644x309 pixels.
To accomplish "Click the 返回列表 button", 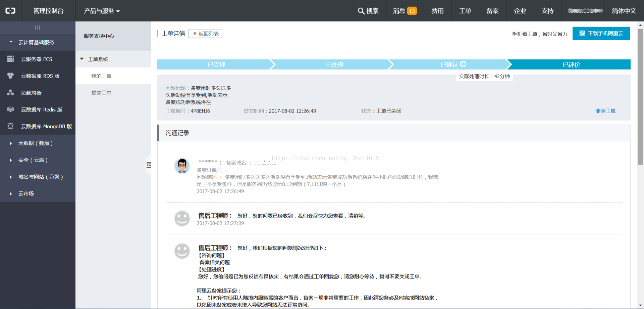I will click(x=205, y=34).
